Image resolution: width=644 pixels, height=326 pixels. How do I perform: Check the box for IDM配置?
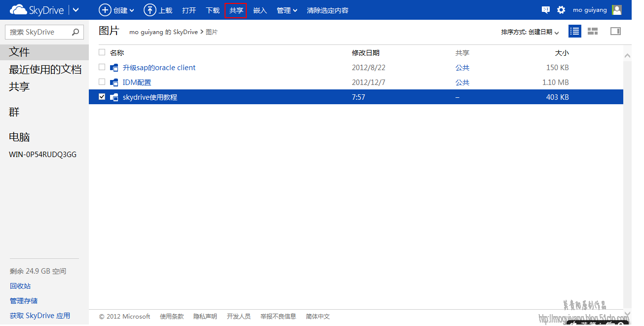click(x=102, y=82)
